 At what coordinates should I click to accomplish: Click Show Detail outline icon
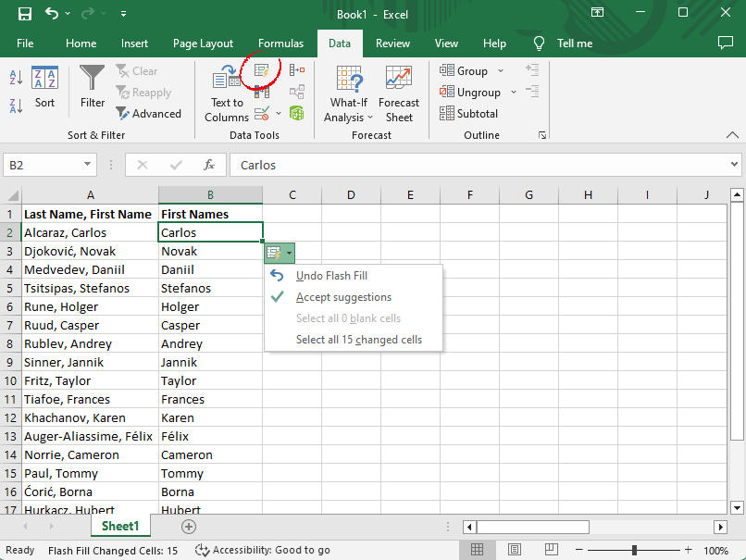532,70
